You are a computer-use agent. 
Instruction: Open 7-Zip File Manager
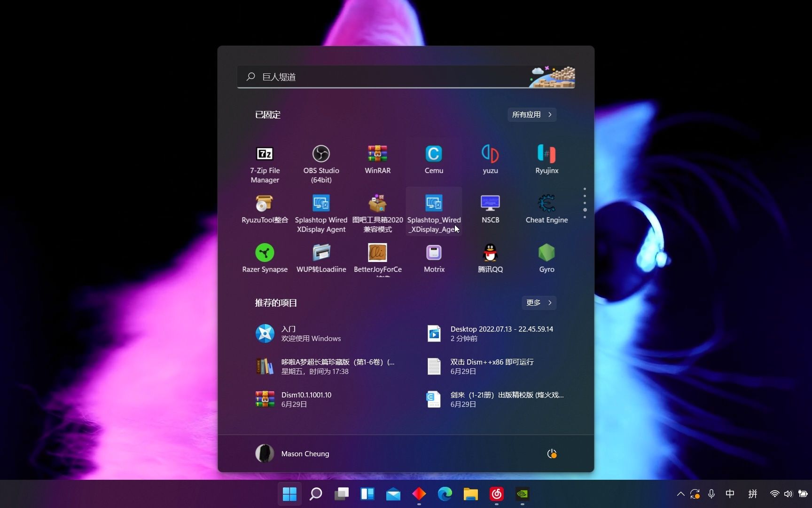[x=265, y=164]
